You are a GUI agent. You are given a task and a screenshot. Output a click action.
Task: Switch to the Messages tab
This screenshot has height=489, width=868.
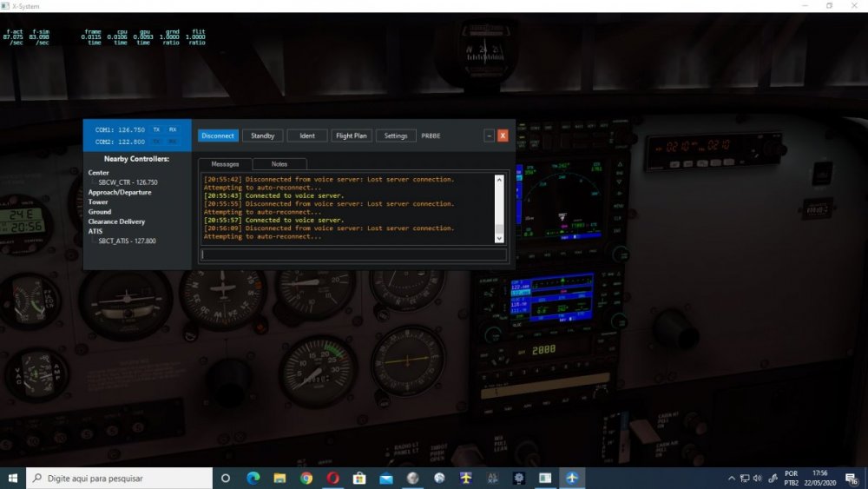click(x=226, y=164)
